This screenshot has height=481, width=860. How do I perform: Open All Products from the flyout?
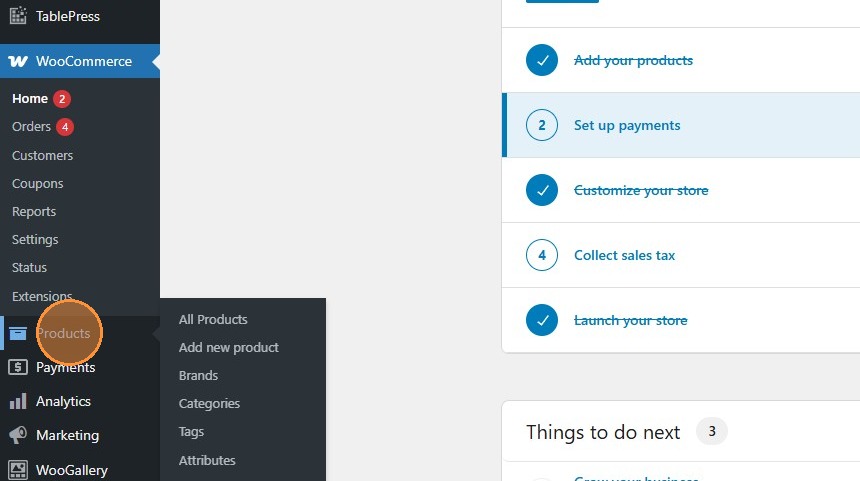click(x=213, y=319)
